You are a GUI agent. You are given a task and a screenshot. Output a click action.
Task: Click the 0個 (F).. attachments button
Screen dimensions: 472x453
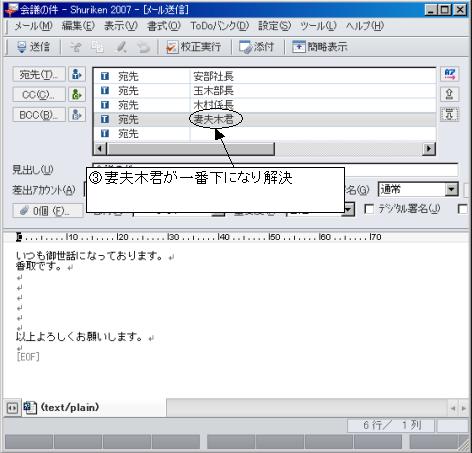[x=48, y=211]
